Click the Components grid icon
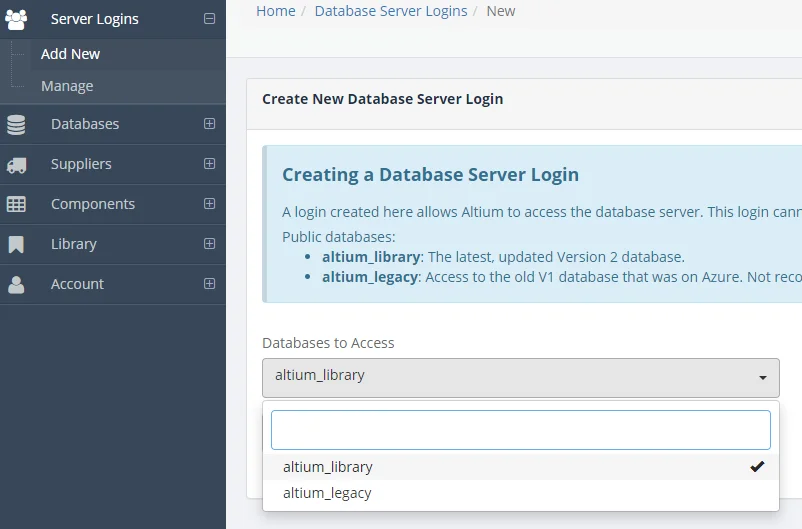The height and width of the screenshot is (529, 802). (x=16, y=204)
